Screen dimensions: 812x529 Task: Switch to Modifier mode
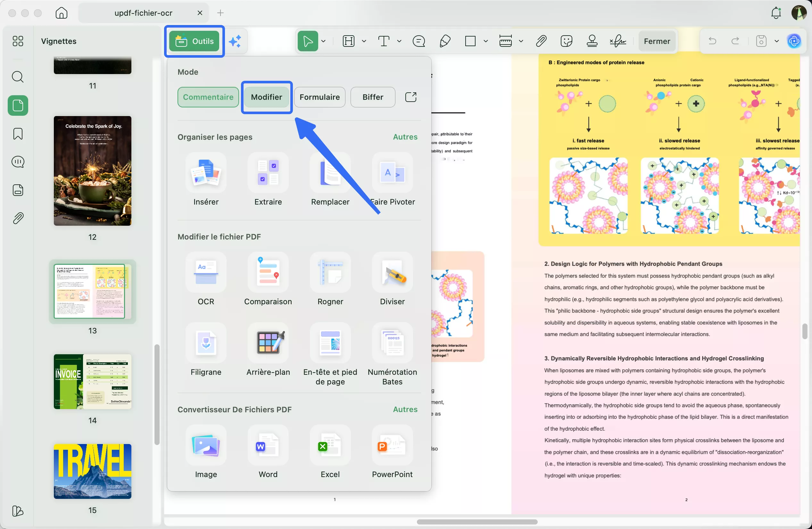(x=266, y=97)
